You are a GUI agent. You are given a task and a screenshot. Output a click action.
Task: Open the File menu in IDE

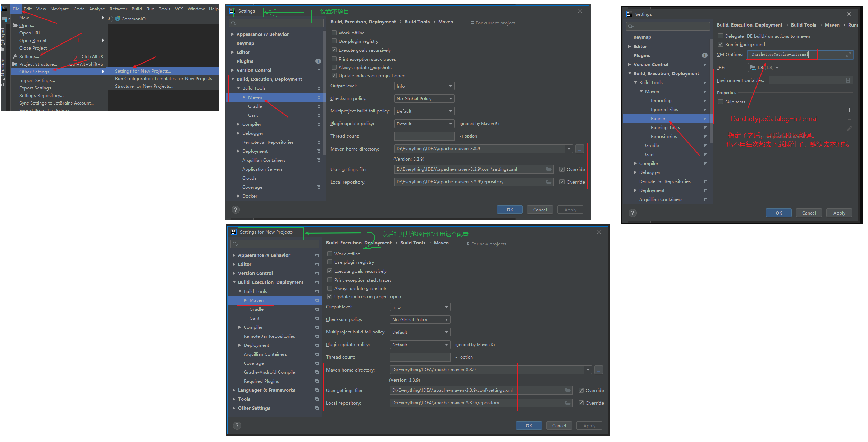[16, 9]
